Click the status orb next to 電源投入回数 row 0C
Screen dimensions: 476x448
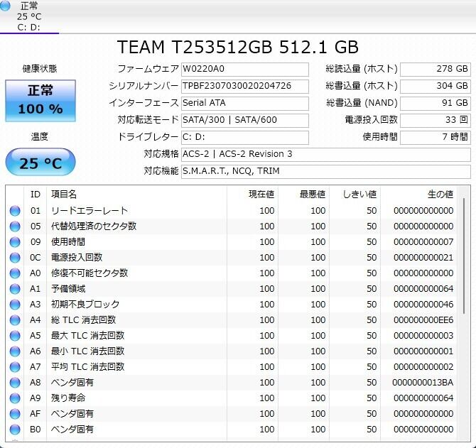tap(15, 258)
